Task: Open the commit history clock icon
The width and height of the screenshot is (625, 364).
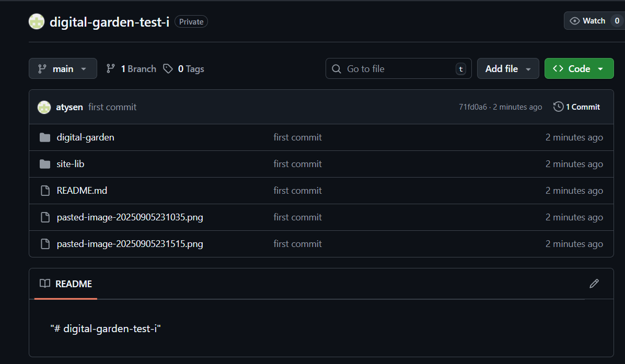Action: (x=558, y=107)
